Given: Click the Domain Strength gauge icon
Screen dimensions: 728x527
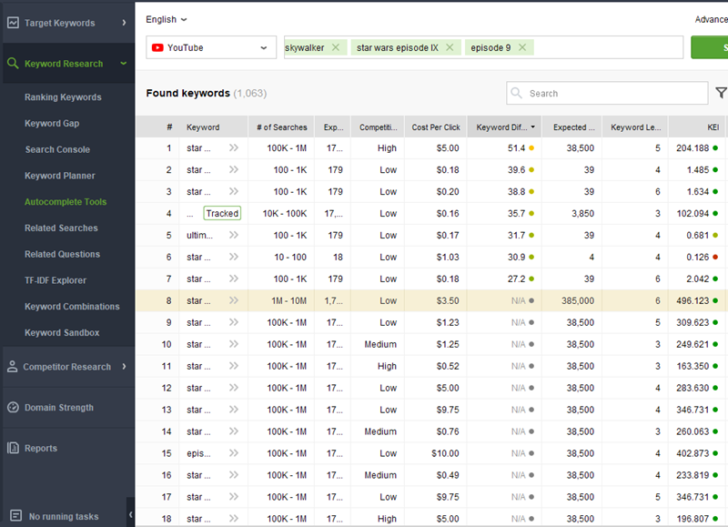Looking at the screenshot, I should [x=13, y=408].
